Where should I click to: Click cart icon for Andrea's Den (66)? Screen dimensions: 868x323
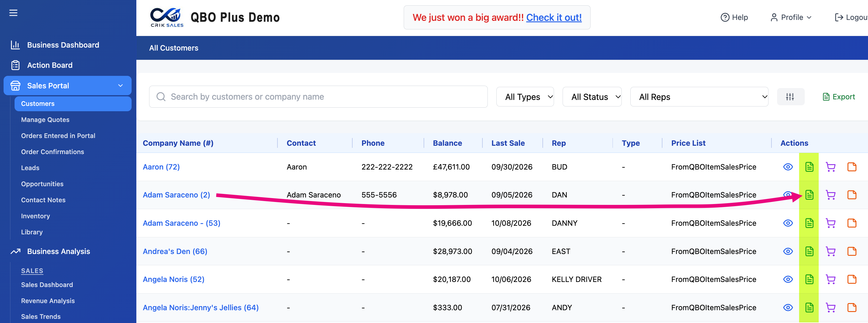tap(831, 251)
